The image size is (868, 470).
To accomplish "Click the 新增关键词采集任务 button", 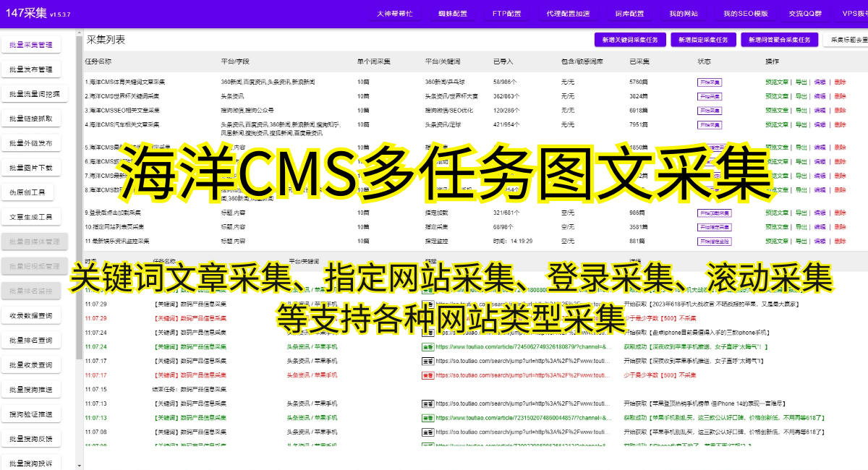I will click(x=631, y=40).
